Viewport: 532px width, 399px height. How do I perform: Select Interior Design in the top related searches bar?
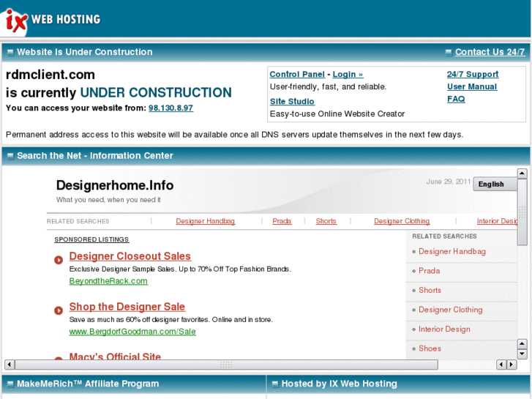tap(497, 221)
